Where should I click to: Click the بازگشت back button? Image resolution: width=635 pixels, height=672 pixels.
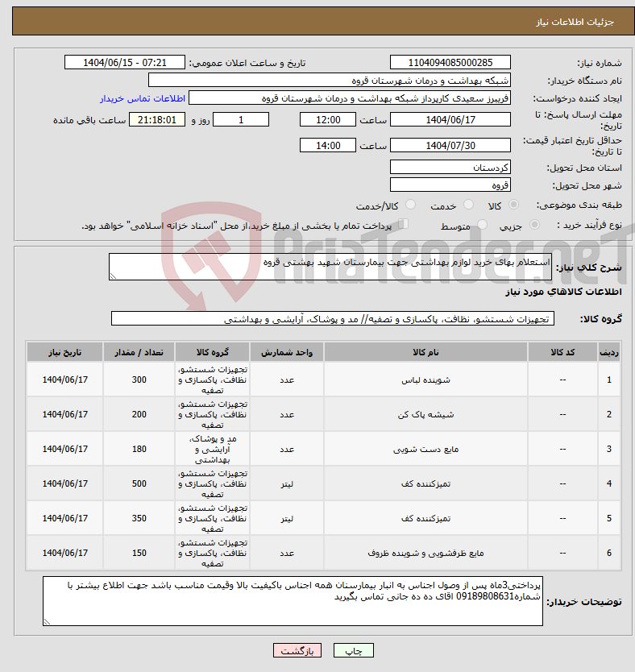297,650
